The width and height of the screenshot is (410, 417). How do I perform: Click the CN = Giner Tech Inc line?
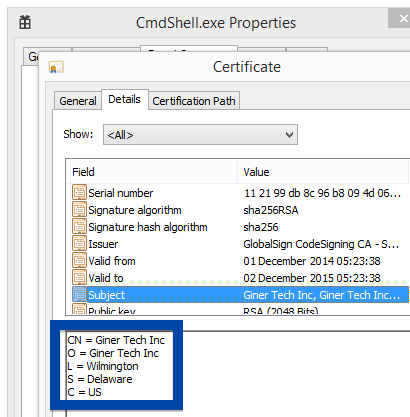116,340
